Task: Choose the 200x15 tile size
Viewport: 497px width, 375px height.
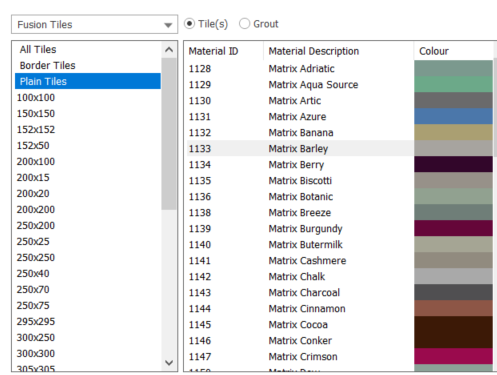Action: [88, 177]
